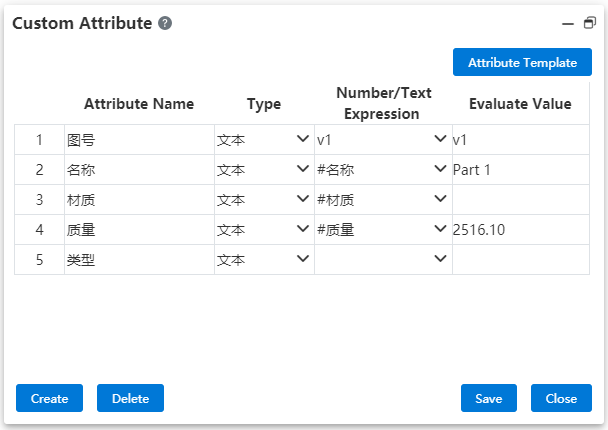Open expression dropdown showing #质量

[440, 229]
